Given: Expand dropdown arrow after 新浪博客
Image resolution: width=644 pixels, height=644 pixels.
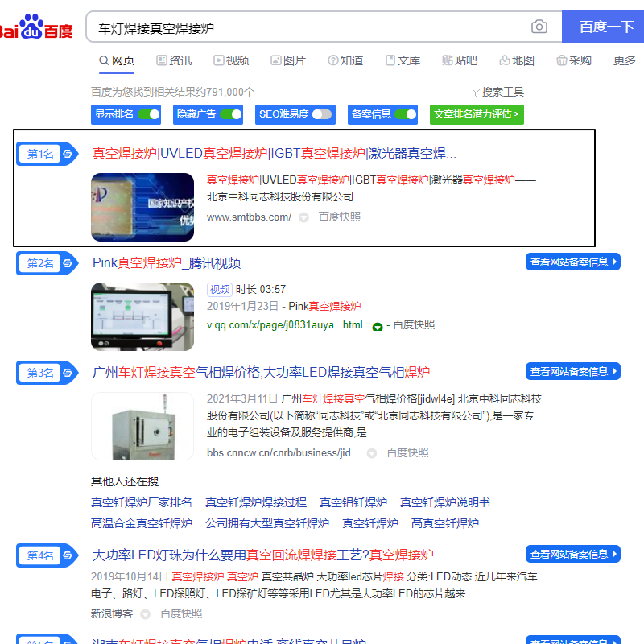Looking at the screenshot, I should pos(145,614).
